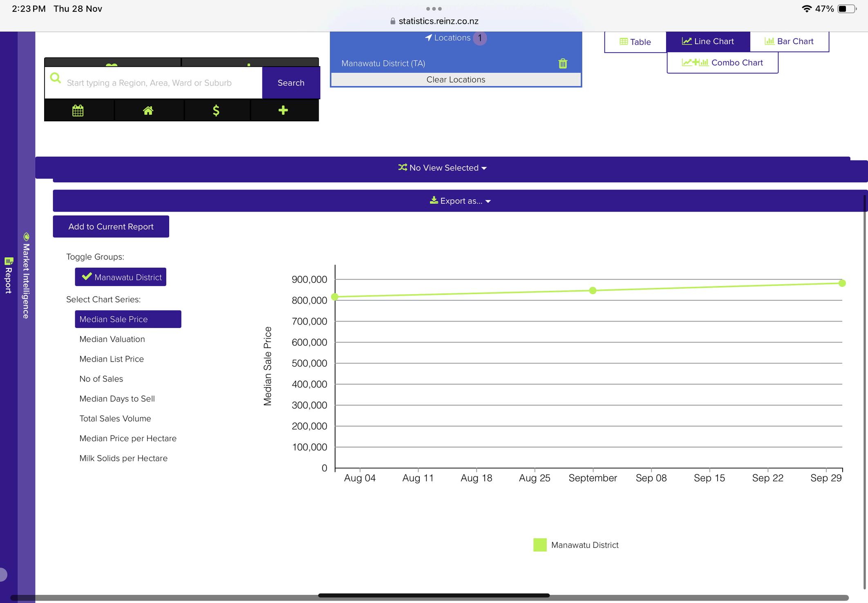Click the magnifying glass search icon
Viewport: 868px width, 603px height.
(56, 78)
